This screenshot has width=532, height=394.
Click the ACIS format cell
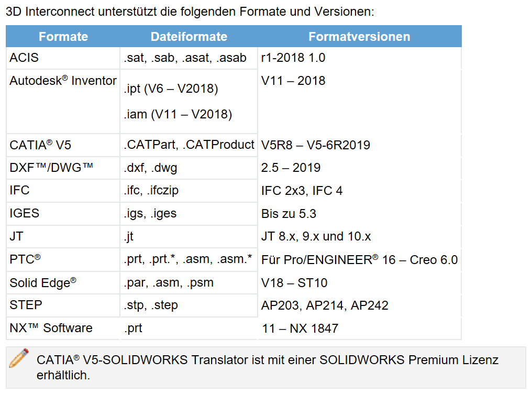pyautogui.click(x=63, y=58)
